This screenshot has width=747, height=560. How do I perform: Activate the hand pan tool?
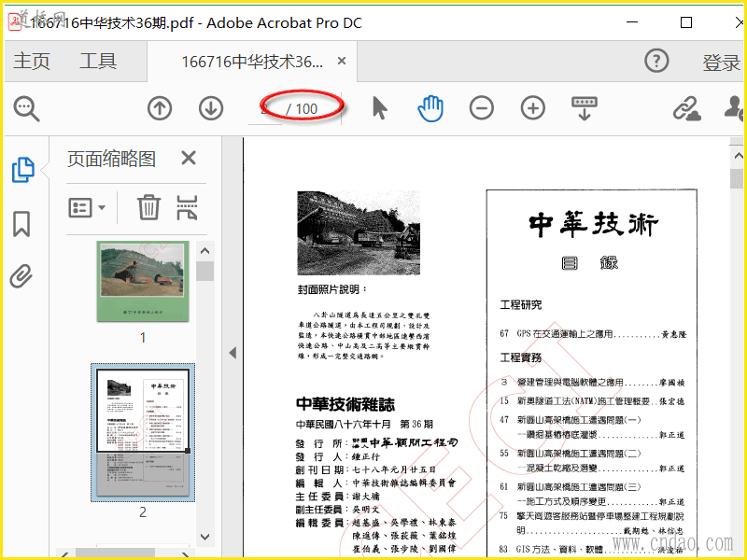(430, 108)
